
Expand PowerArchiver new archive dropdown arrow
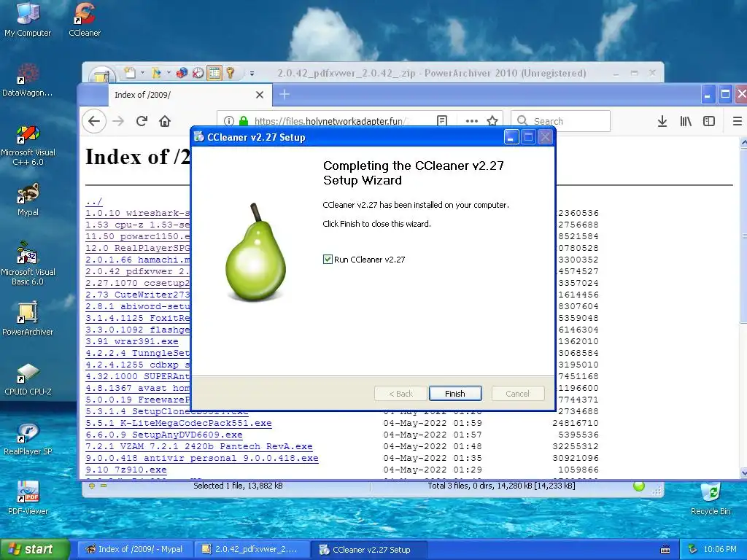click(x=142, y=73)
